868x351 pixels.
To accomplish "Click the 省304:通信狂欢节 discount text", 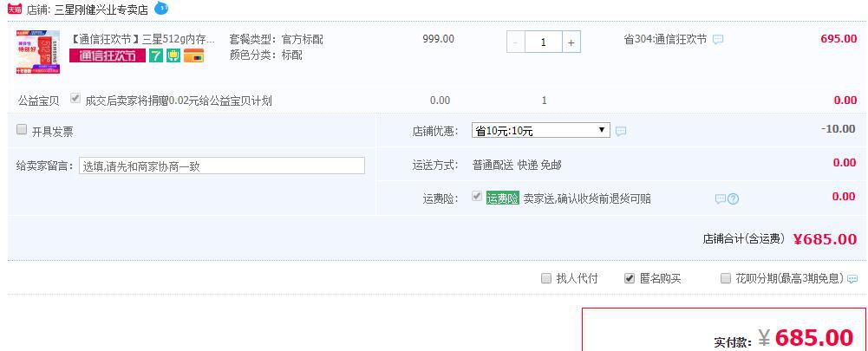I will [665, 39].
